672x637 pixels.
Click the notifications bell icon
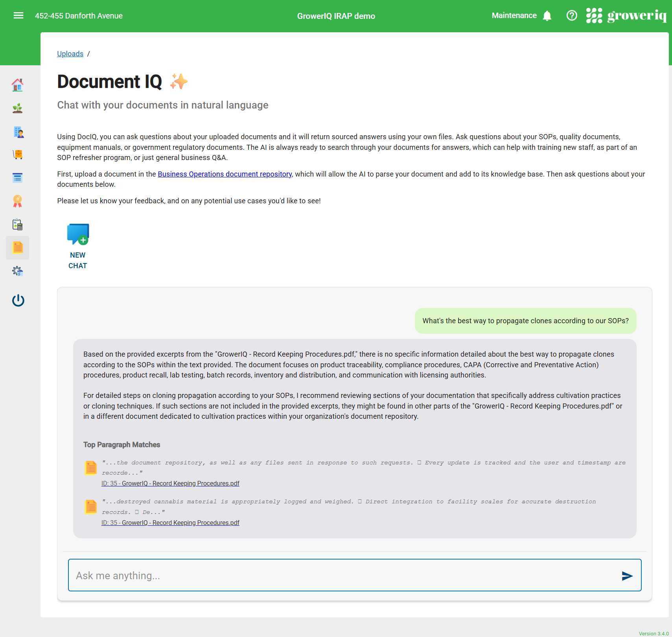(547, 16)
